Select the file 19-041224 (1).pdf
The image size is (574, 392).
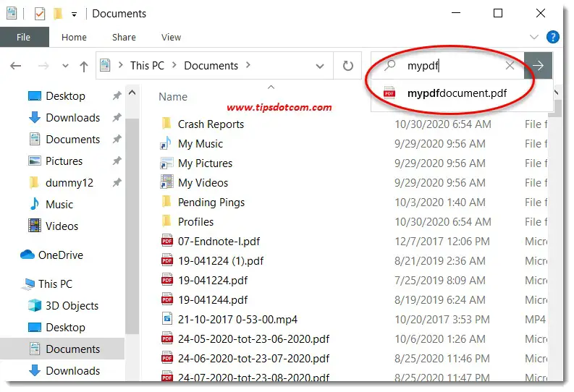[220, 261]
